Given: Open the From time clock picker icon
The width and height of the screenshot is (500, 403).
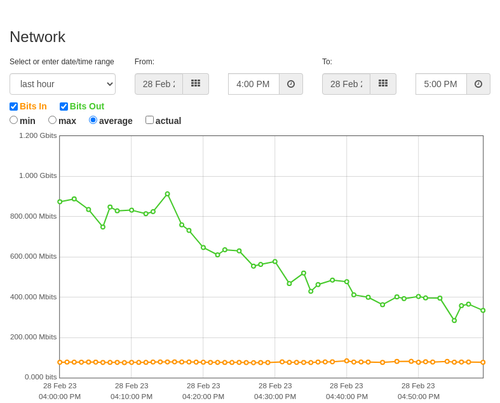Looking at the screenshot, I should pos(291,84).
